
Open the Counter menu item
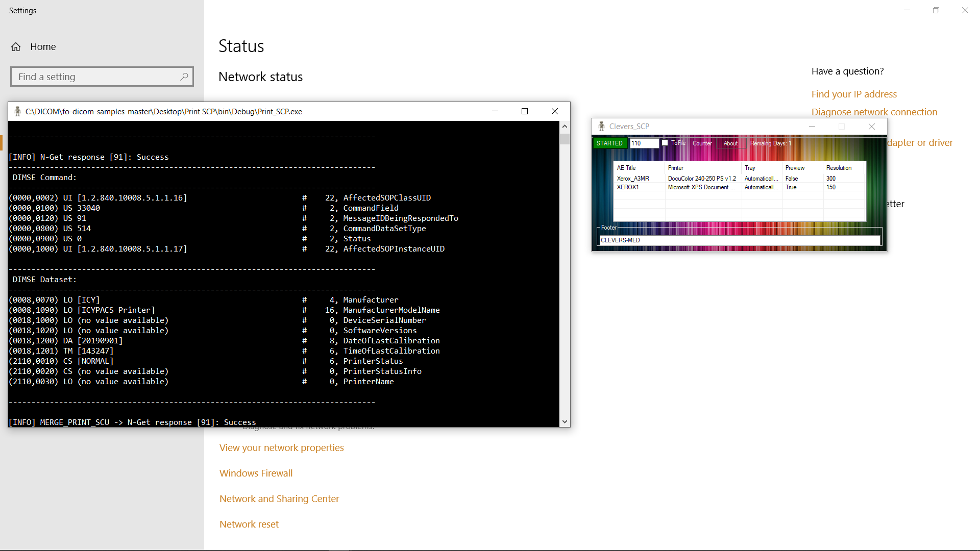[702, 143]
